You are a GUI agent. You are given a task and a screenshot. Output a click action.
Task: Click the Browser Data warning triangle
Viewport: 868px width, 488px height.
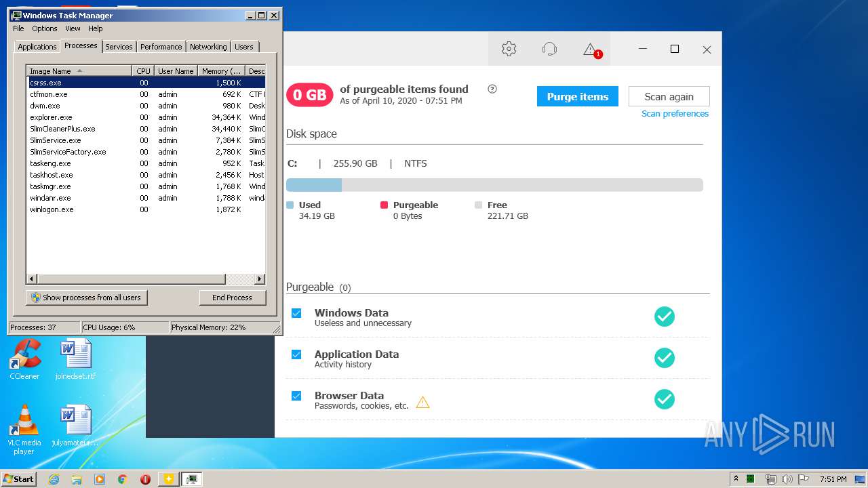point(422,402)
